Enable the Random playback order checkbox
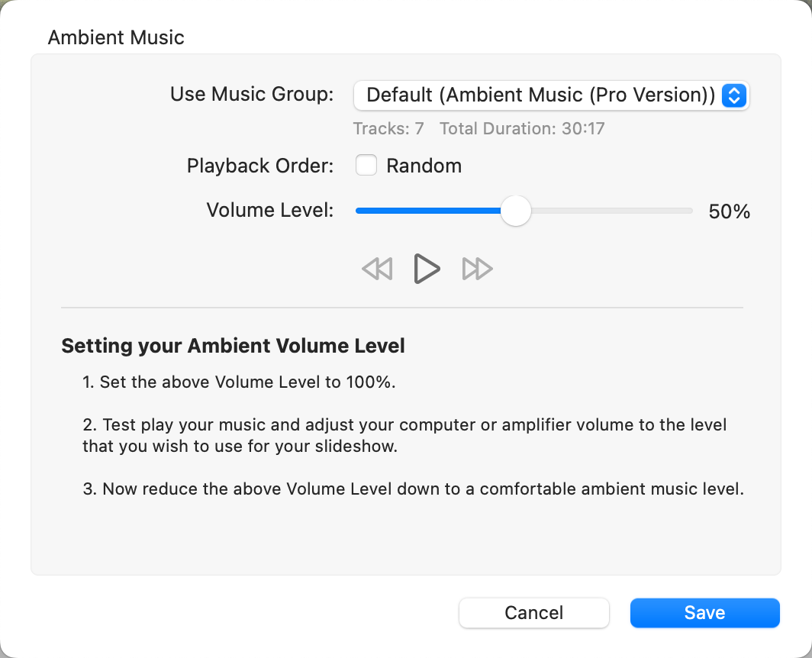The height and width of the screenshot is (658, 812). tap(366, 166)
